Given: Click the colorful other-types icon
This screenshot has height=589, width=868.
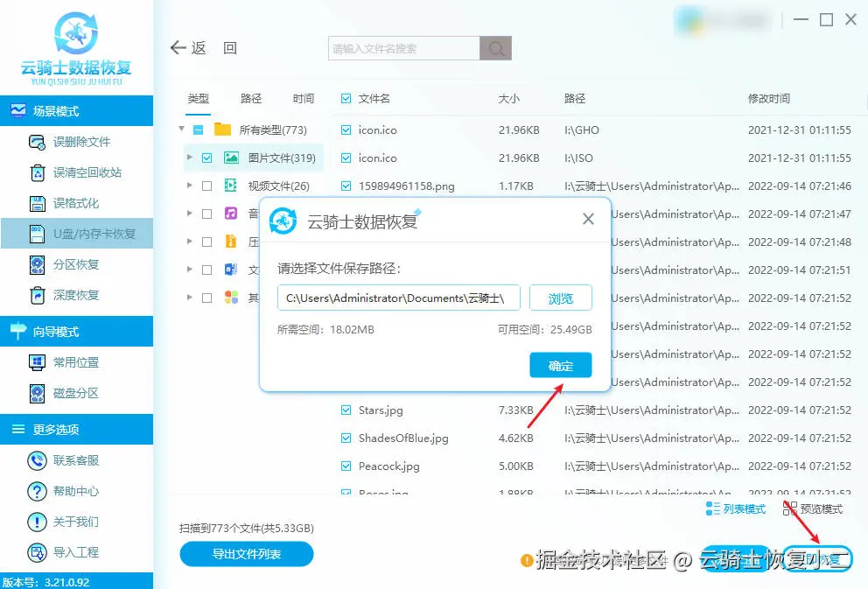Looking at the screenshot, I should [x=231, y=298].
